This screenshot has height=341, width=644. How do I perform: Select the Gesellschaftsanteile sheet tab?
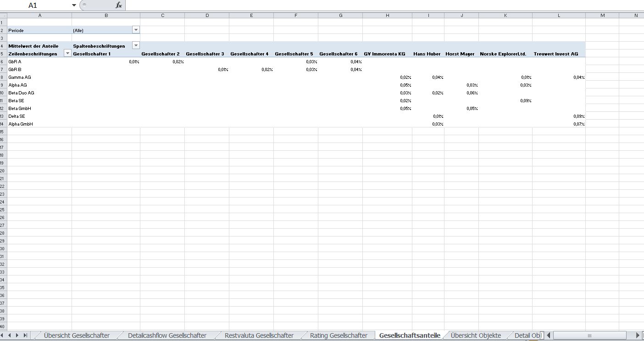pyautogui.click(x=410, y=335)
